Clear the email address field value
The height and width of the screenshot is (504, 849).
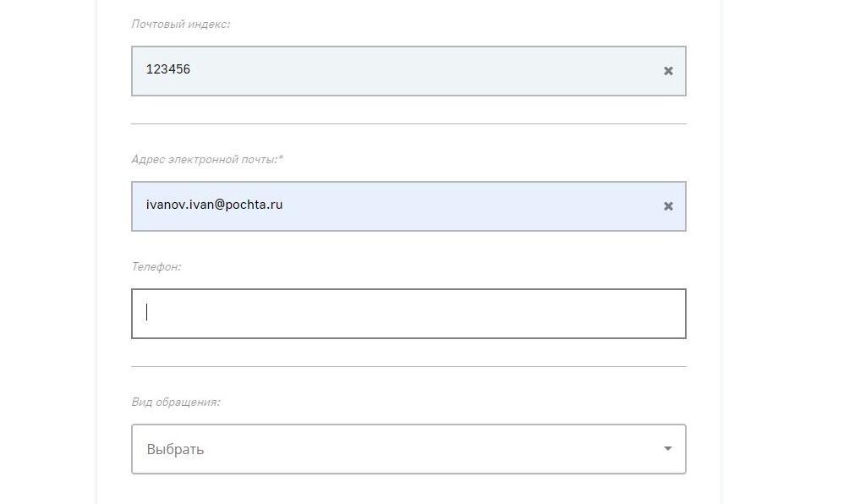click(x=668, y=206)
